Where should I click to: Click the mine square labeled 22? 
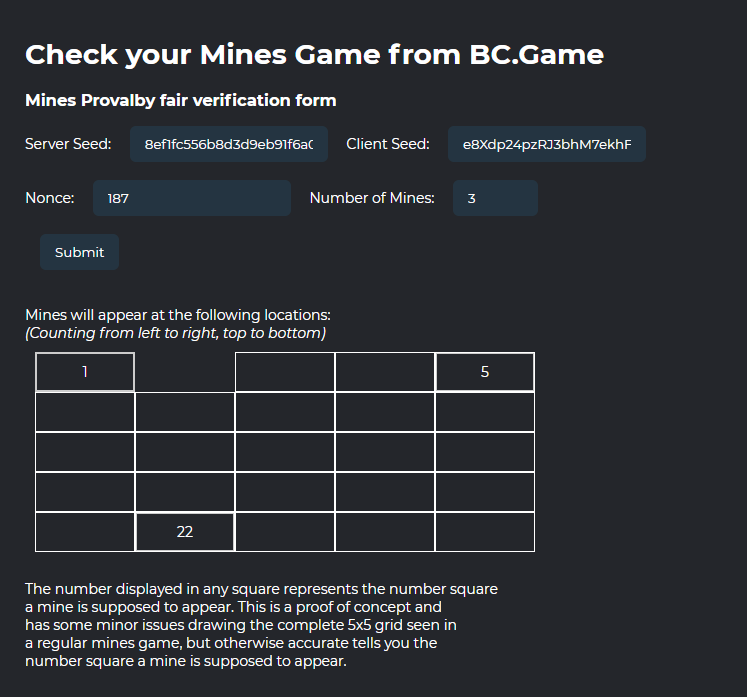185,532
